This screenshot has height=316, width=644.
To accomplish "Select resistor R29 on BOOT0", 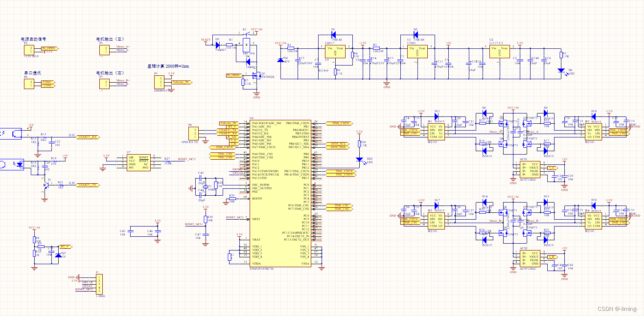I will coord(232,199).
